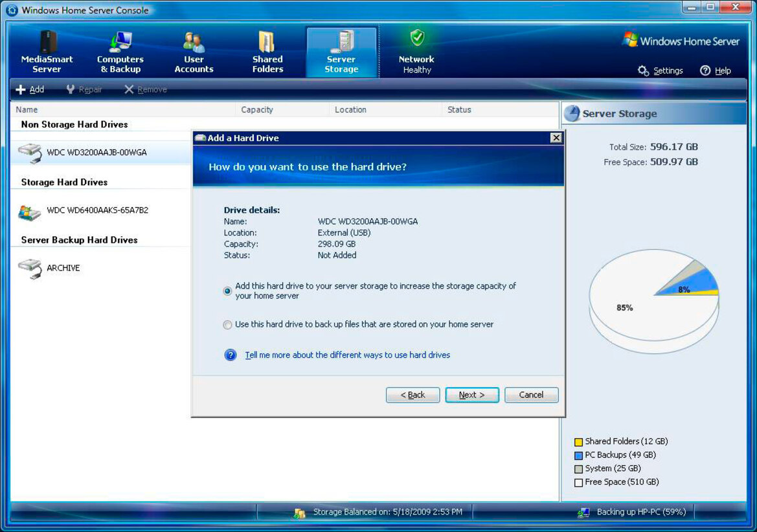Screen dimensions: 757x532
Task: Click the yellow Shared Folders legend swatch
Action: coord(578,442)
